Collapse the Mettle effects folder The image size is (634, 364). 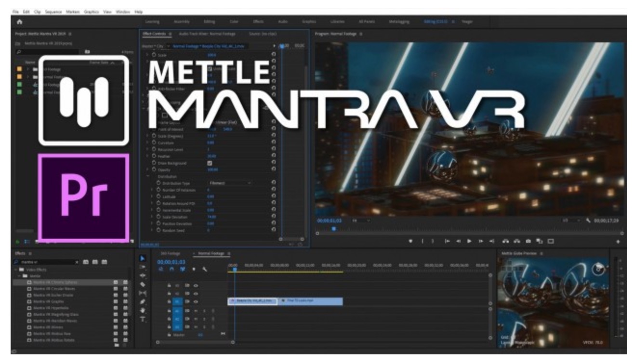coord(19,276)
